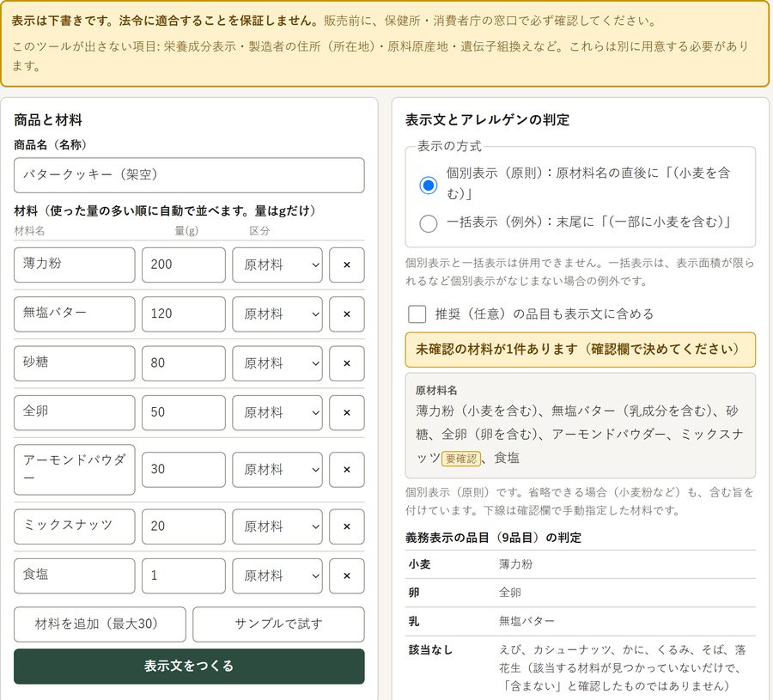
Task: Open 区分 dropdown for 食塩
Action: 277,575
